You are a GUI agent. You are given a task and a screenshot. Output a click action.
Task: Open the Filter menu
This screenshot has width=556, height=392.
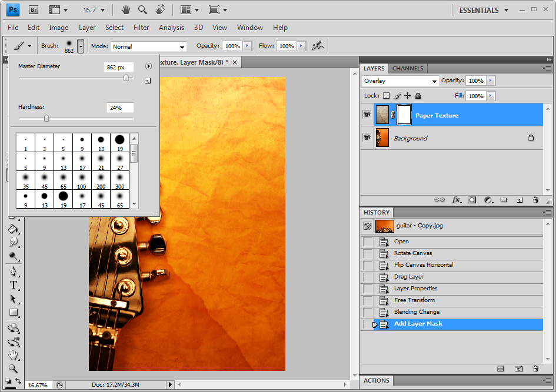(141, 28)
